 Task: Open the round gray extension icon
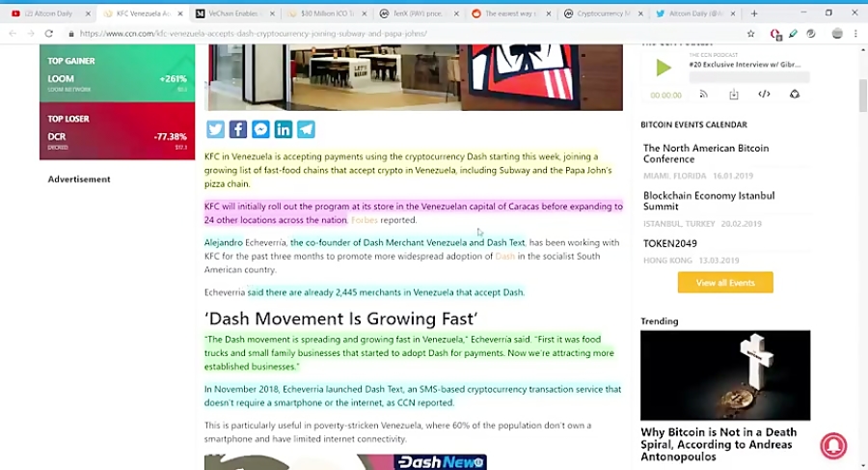811,34
